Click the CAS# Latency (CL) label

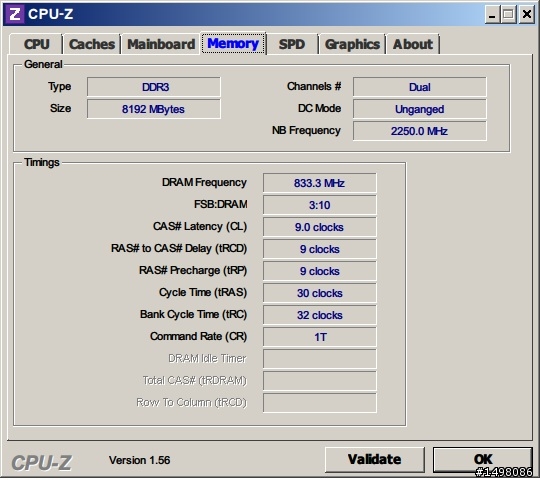200,227
